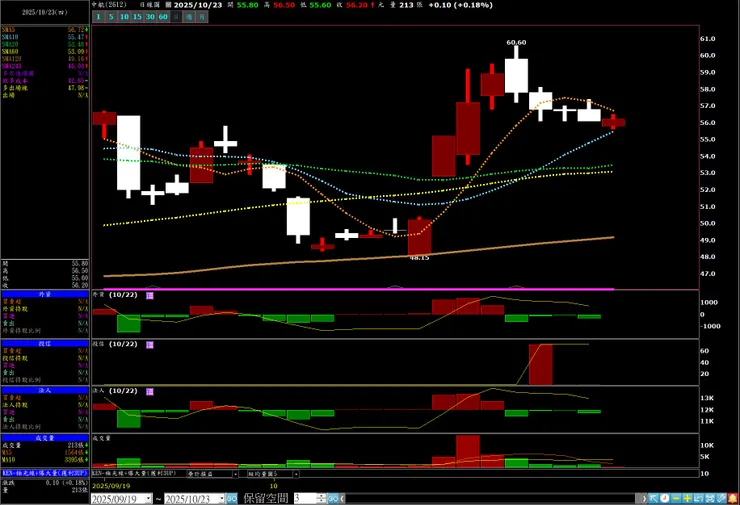Select the 60-minute timeframe button
740x505 pixels.
tap(163, 17)
